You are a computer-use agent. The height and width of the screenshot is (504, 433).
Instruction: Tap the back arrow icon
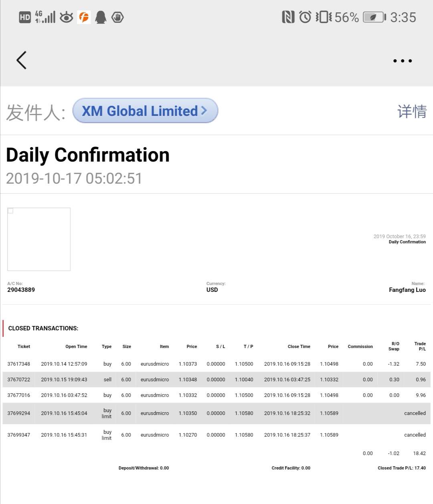22,60
